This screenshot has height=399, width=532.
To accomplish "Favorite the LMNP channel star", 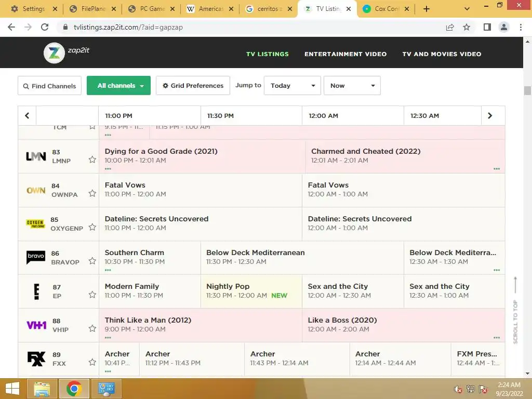I will click(x=92, y=159).
